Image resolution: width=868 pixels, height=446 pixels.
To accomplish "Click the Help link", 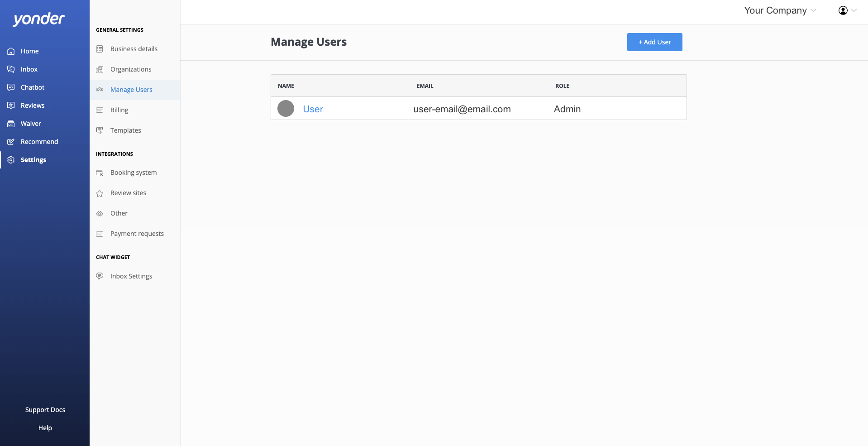I will click(45, 428).
